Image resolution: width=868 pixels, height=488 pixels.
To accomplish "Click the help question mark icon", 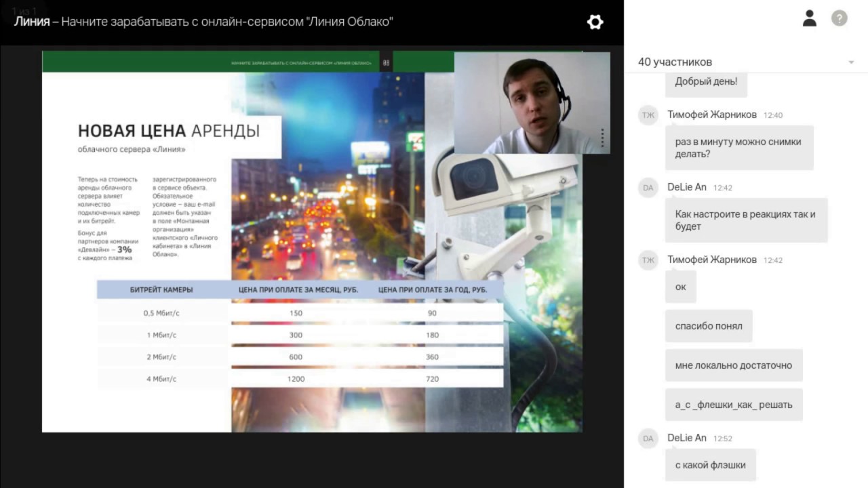I will pyautogui.click(x=840, y=18).
